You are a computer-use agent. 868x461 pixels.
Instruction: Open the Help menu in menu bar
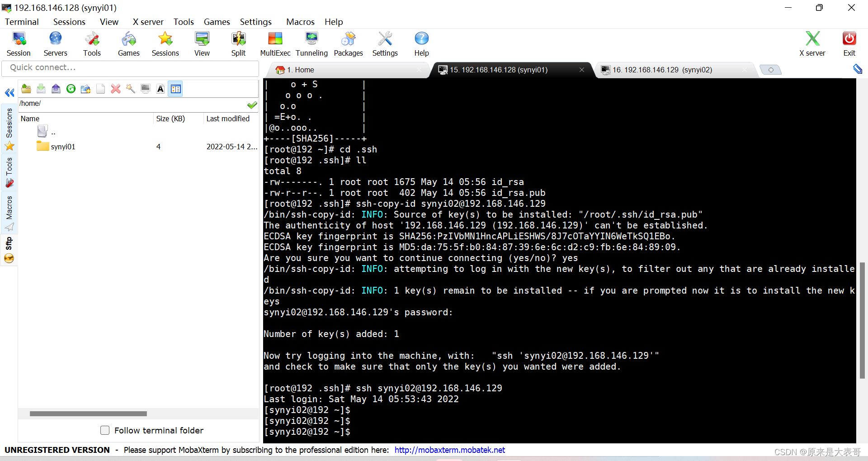click(334, 22)
